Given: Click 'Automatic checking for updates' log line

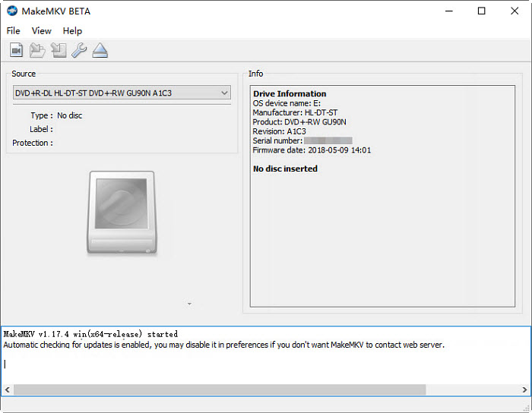Looking at the screenshot, I should [223, 345].
